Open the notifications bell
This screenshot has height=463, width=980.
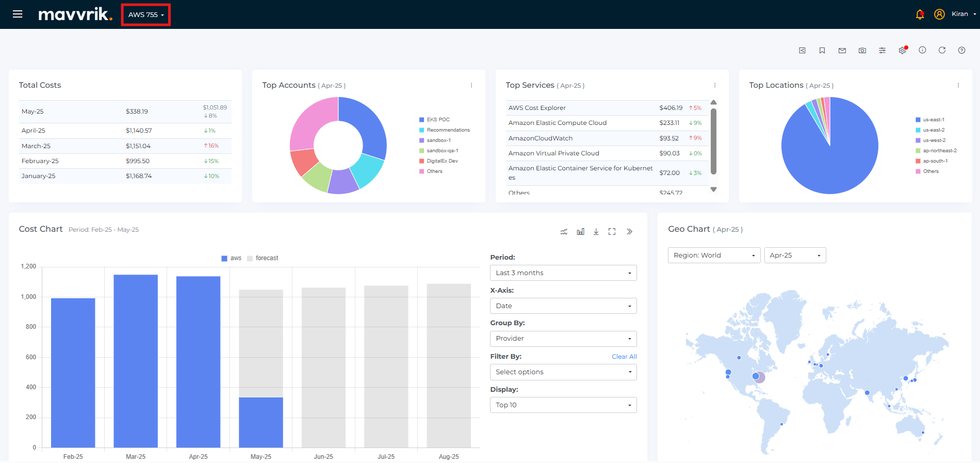click(920, 14)
